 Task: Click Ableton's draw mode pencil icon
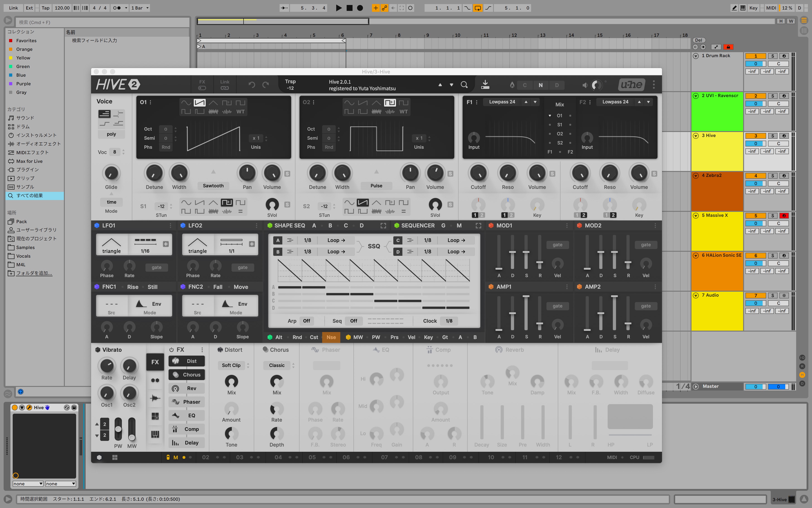coord(734,8)
